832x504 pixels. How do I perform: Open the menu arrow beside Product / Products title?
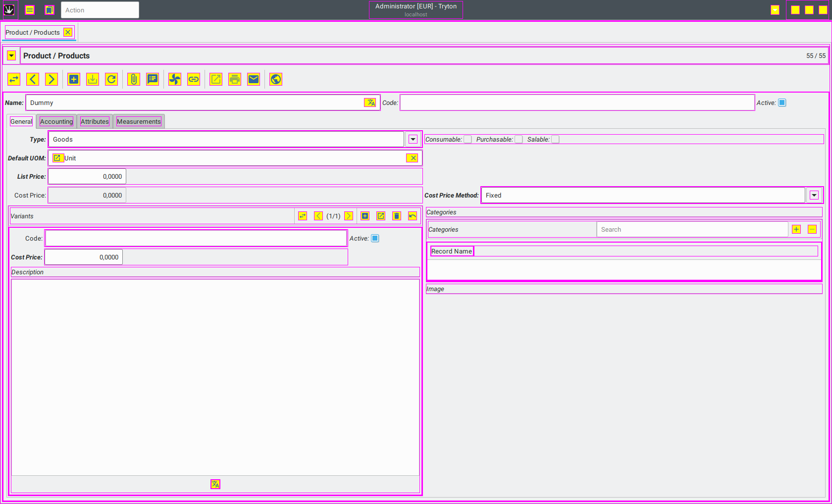(x=11, y=56)
